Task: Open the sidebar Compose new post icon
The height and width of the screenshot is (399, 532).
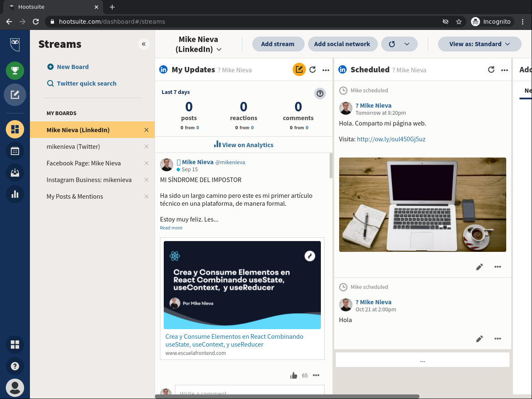Action: (15, 95)
